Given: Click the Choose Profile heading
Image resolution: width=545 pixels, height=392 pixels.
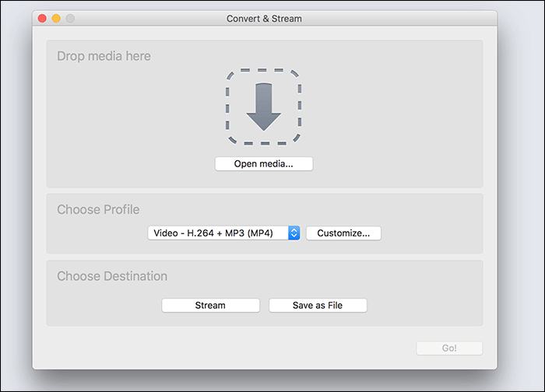Looking at the screenshot, I should 98,209.
